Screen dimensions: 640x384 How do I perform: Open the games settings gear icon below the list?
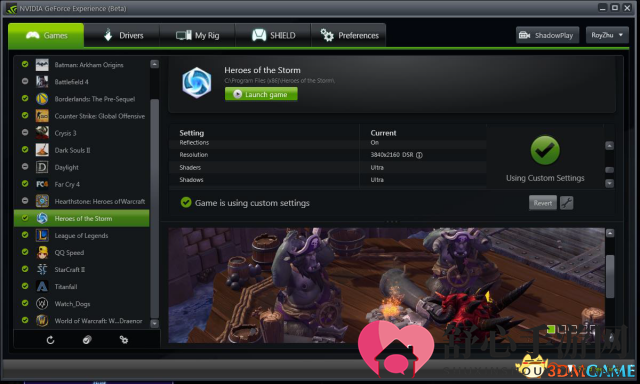click(124, 340)
